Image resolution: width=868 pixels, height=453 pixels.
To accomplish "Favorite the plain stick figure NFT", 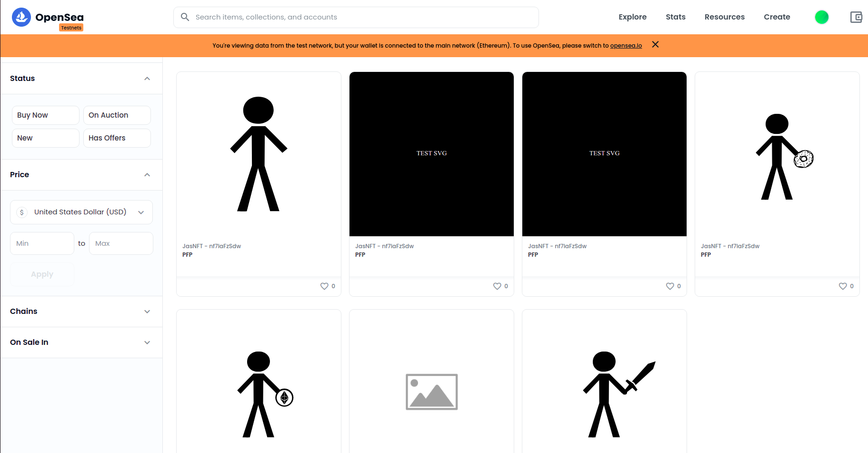I will point(324,286).
